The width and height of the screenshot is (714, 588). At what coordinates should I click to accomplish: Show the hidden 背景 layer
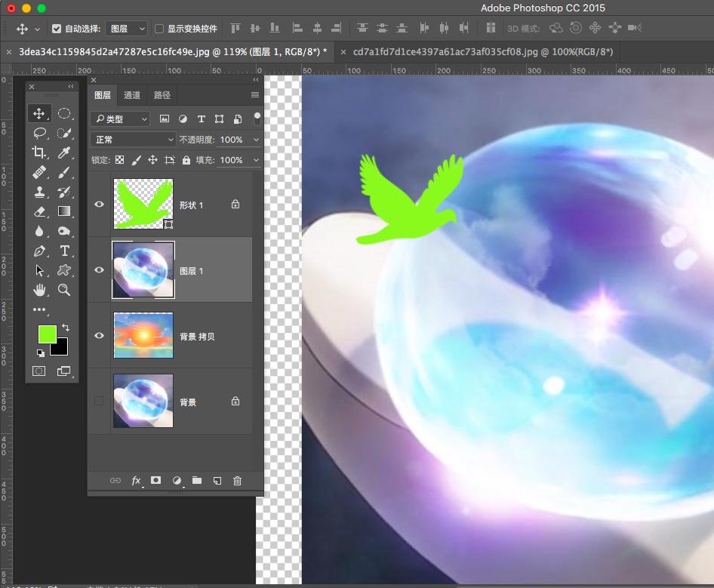coord(99,401)
